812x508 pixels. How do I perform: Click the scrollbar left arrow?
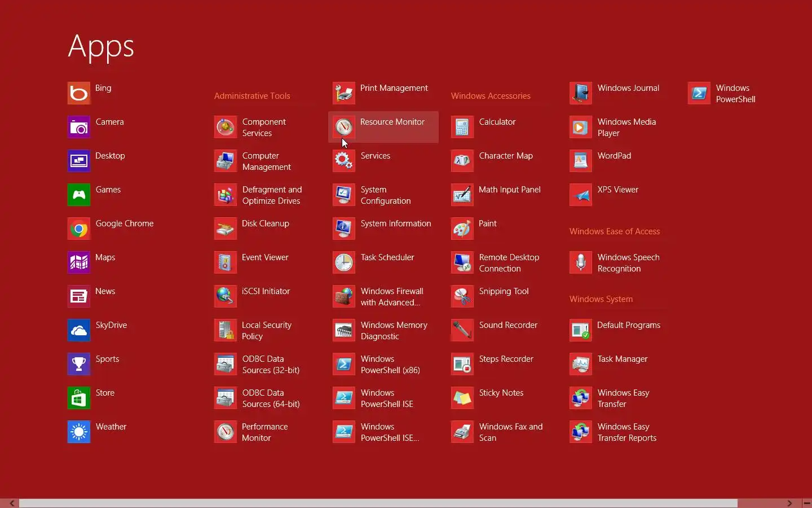(x=11, y=503)
